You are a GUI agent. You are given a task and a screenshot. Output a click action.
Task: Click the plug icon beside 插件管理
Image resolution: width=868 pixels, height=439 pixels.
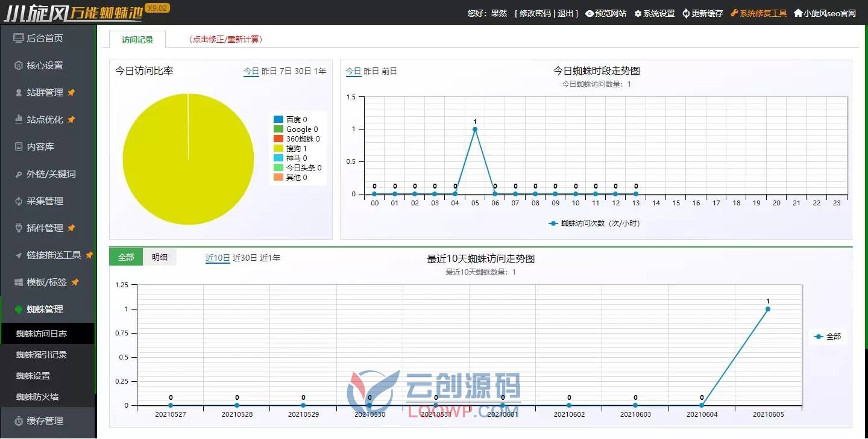(19, 228)
